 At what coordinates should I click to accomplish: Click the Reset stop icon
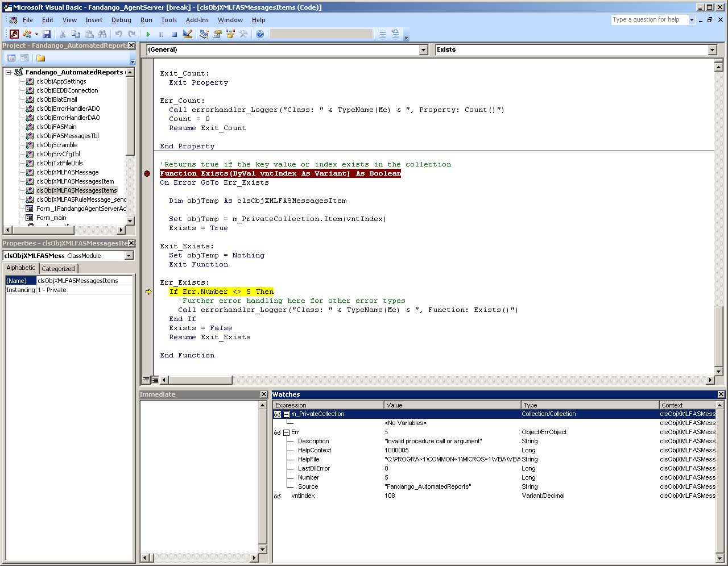tap(174, 34)
